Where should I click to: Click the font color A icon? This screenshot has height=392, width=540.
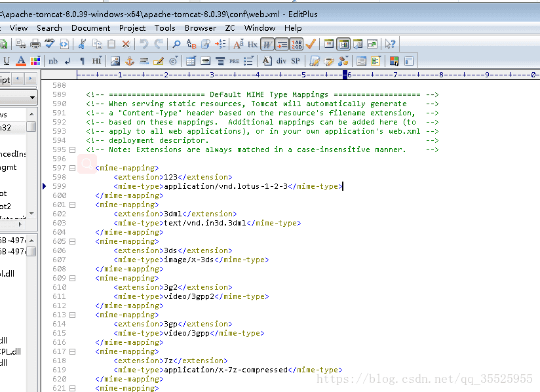[x=21, y=61]
